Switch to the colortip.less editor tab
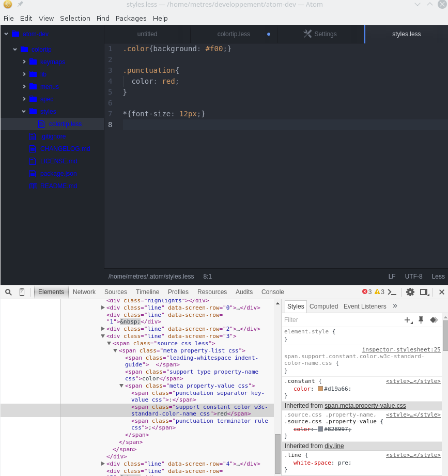Image resolution: width=448 pixels, height=476 pixels. point(234,34)
